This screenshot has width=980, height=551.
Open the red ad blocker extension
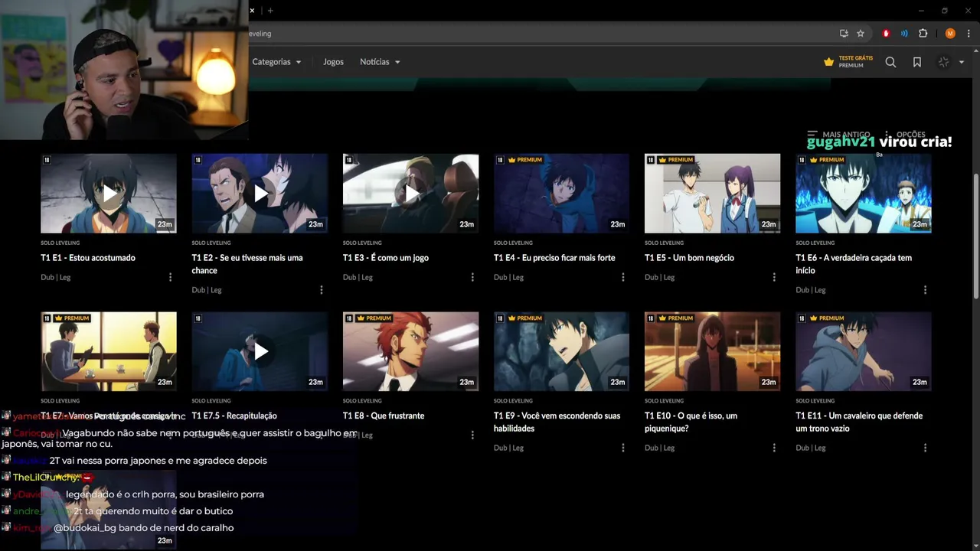[x=887, y=34]
